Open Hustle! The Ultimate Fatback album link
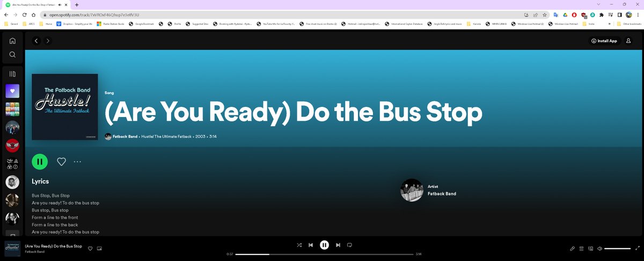Image resolution: width=644 pixels, height=261 pixels. point(165,136)
